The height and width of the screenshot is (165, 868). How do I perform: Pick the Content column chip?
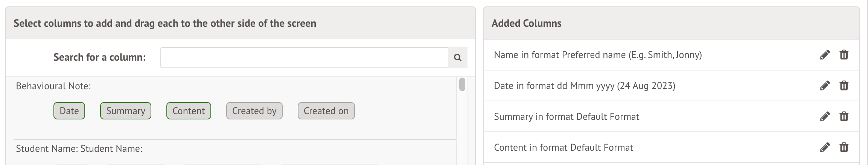tap(189, 111)
